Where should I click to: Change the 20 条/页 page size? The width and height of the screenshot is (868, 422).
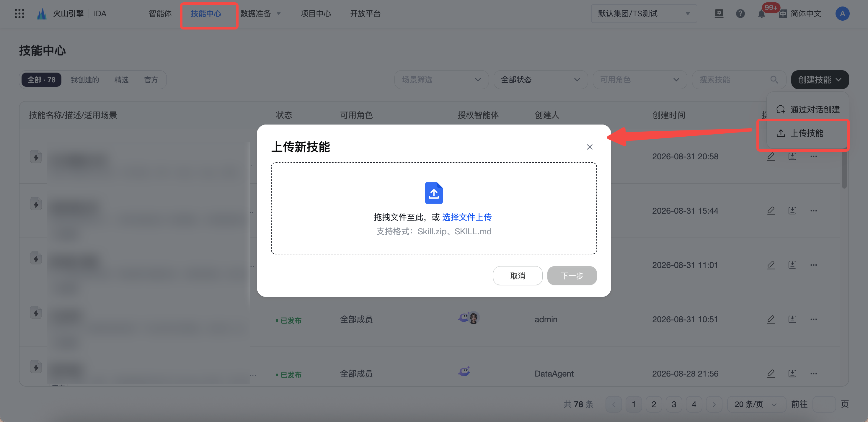[x=756, y=404]
